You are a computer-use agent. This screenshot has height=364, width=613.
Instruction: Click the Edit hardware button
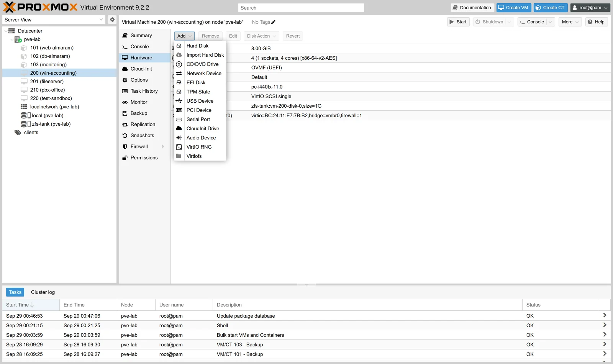[233, 36]
